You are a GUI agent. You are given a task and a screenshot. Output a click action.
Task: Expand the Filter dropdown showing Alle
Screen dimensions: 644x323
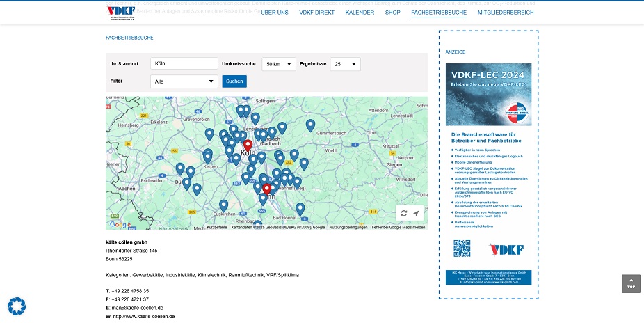(x=184, y=81)
